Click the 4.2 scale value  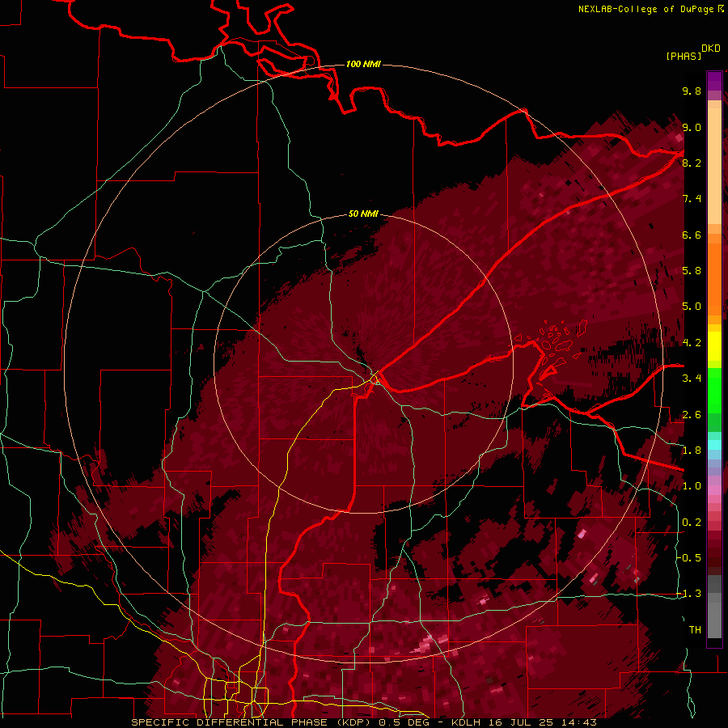pos(692,343)
